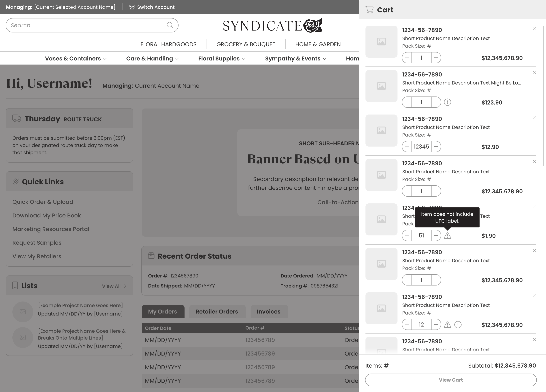Remove the $123.90 cart item
The width and height of the screenshot is (546, 392).
click(x=534, y=73)
